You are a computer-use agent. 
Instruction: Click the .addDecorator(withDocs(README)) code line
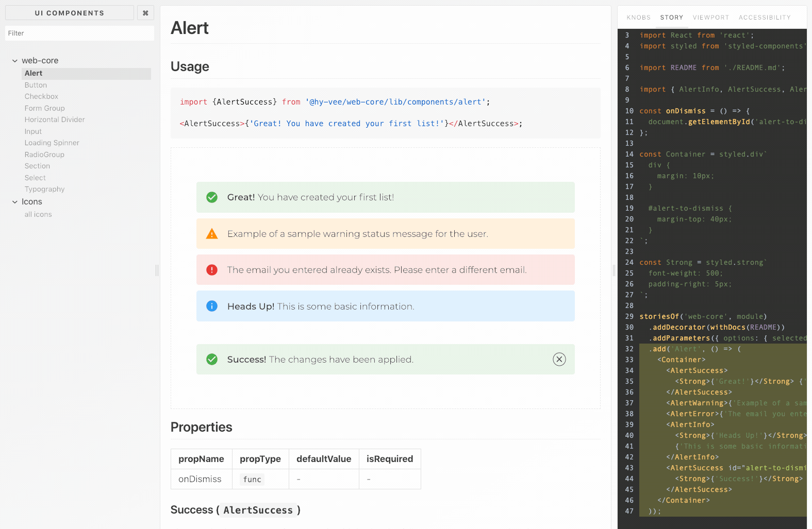(717, 327)
